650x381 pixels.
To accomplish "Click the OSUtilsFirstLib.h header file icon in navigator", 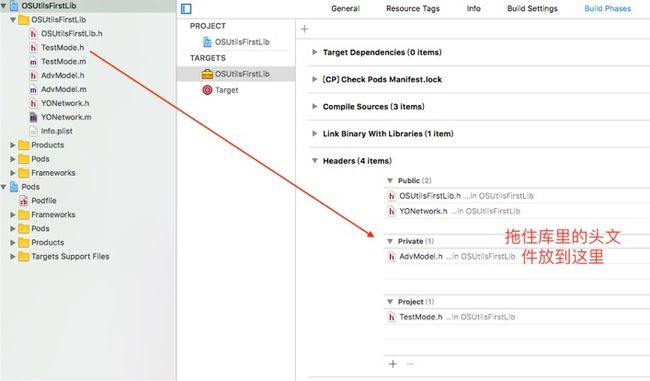I will [33, 34].
